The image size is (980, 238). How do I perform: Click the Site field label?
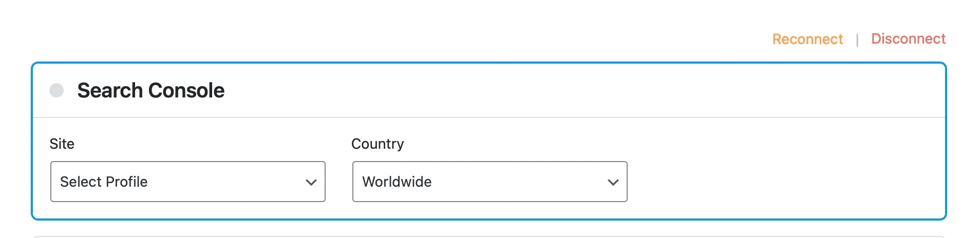point(62,144)
